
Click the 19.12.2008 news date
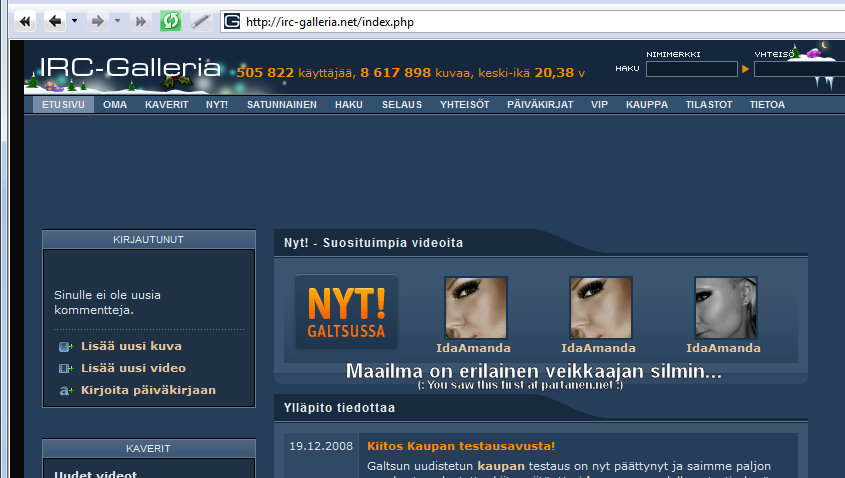(x=321, y=446)
